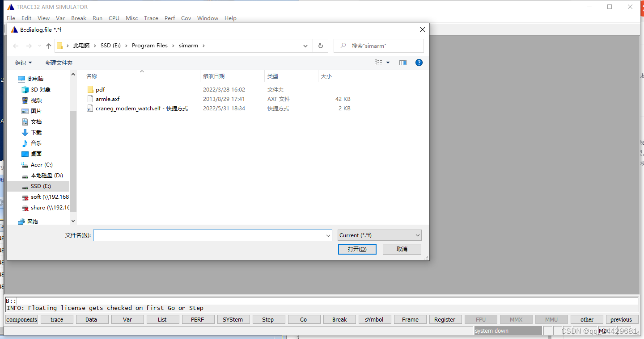
Task: Select 文档 in sidebar
Action: point(36,122)
